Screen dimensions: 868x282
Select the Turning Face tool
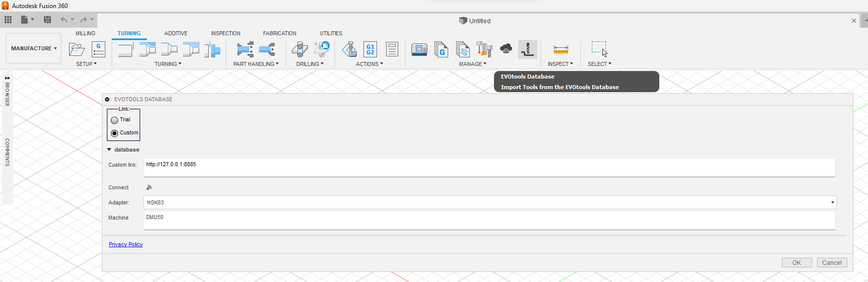pyautogui.click(x=125, y=49)
